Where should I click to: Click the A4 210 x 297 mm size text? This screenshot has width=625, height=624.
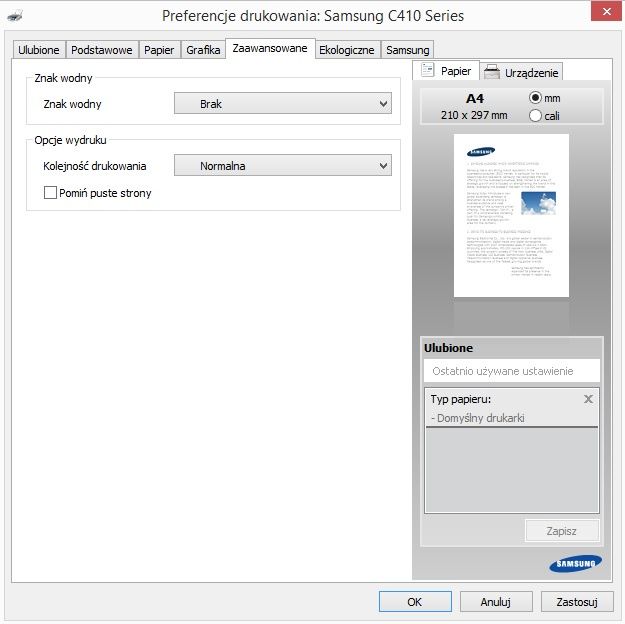474,107
